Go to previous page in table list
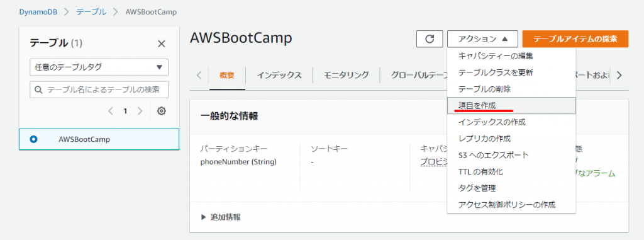Screen dimensions: 644x240 [x=110, y=111]
